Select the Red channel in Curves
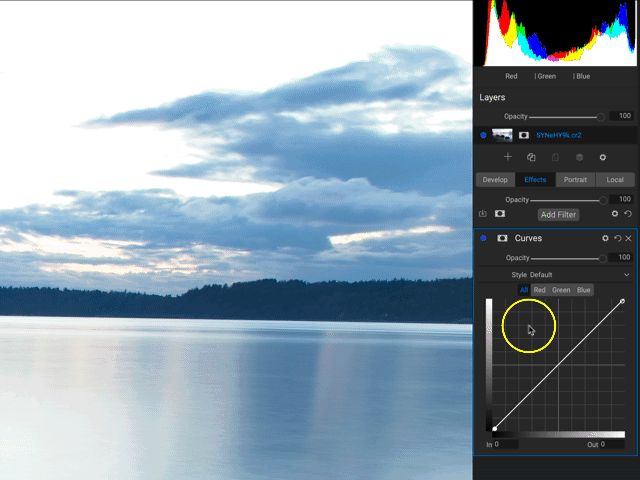Image resolution: width=640 pixels, height=480 pixels. (539, 290)
